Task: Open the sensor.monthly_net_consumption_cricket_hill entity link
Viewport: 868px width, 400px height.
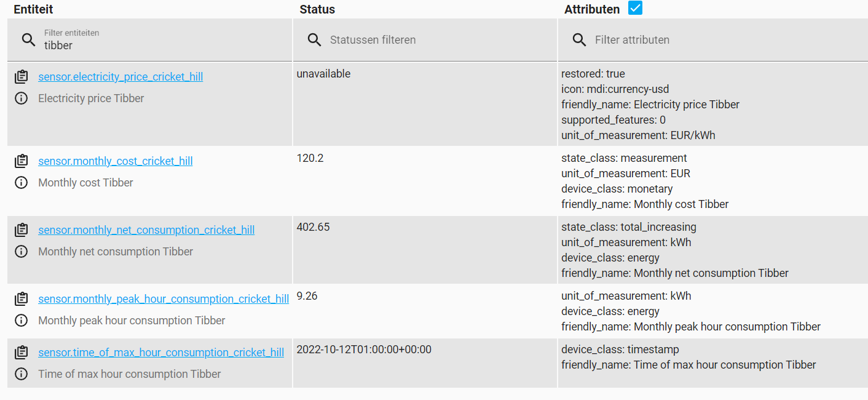Action: click(146, 230)
